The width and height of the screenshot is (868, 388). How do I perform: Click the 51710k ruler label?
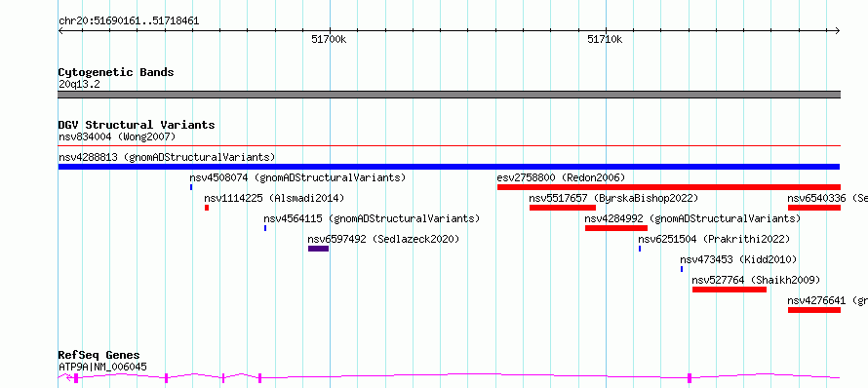click(x=605, y=39)
